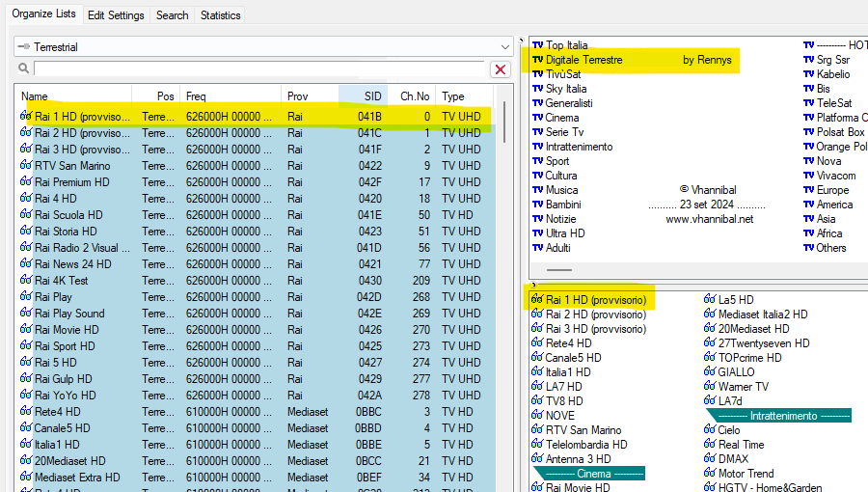Click the channel icon of RTV San Marino row

[26, 165]
